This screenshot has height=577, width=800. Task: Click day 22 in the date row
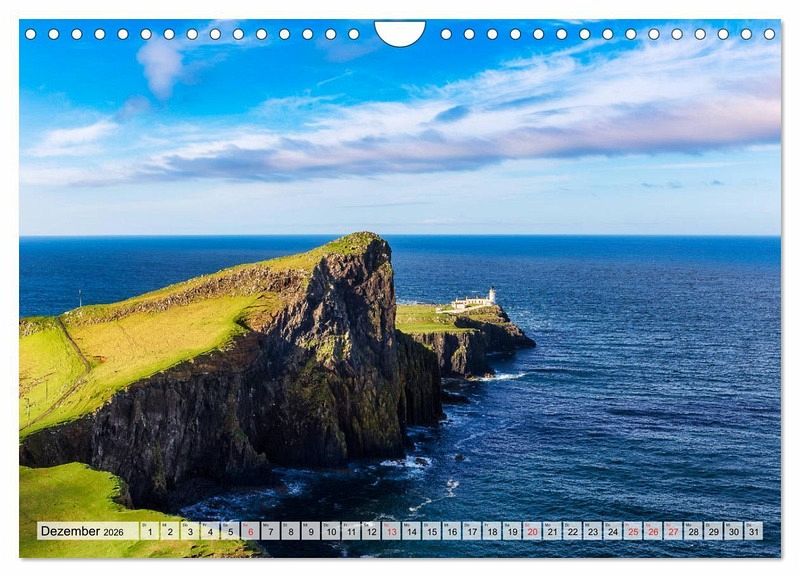pyautogui.click(x=572, y=532)
